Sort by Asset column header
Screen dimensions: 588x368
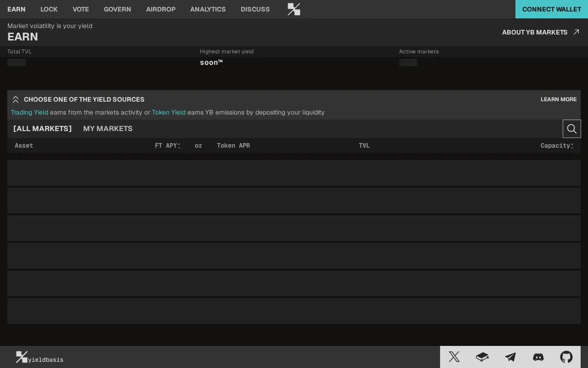point(24,145)
